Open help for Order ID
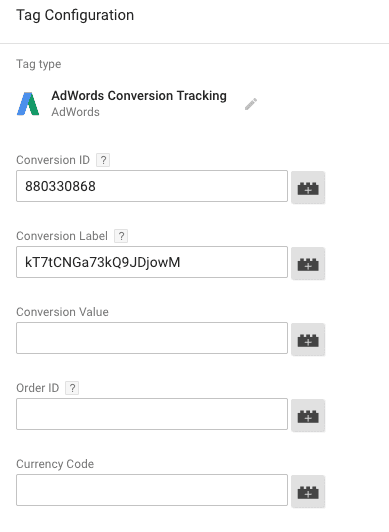This screenshot has height=532, width=389. tap(72, 388)
